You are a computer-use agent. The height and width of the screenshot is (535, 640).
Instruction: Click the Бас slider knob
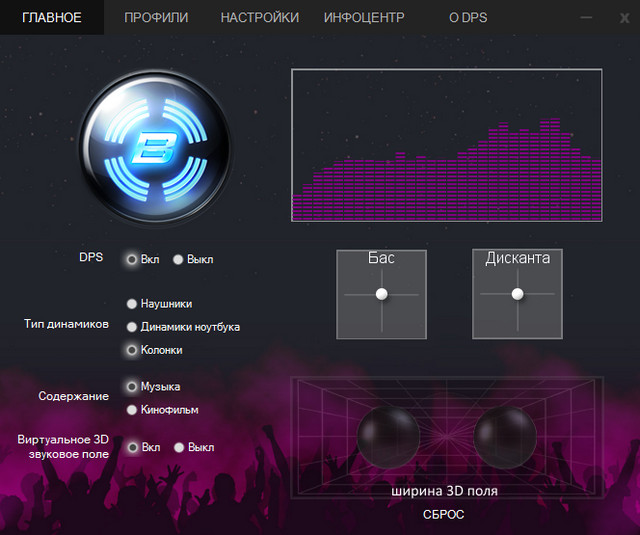(x=382, y=294)
